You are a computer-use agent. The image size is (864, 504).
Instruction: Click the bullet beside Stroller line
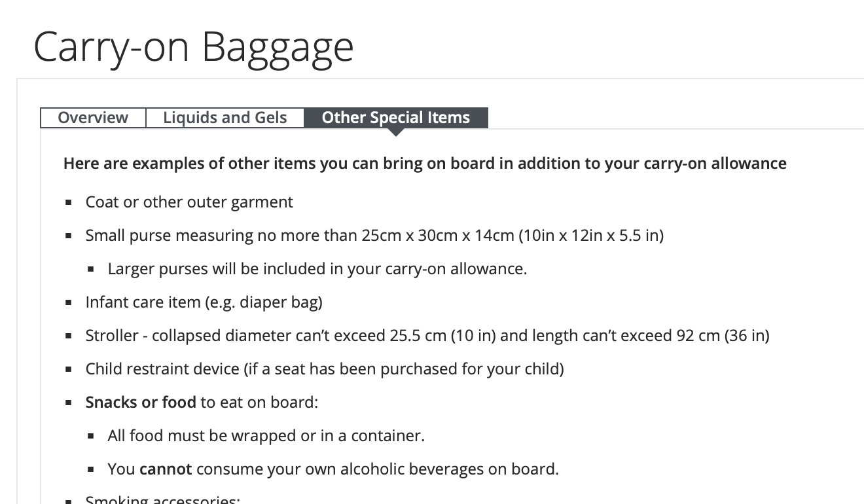[x=69, y=336]
